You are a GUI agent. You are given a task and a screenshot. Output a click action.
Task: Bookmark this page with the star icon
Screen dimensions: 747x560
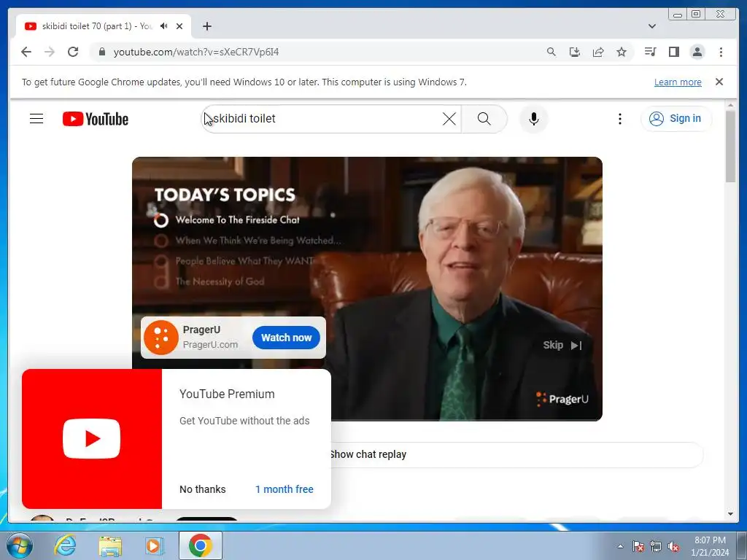click(x=622, y=52)
